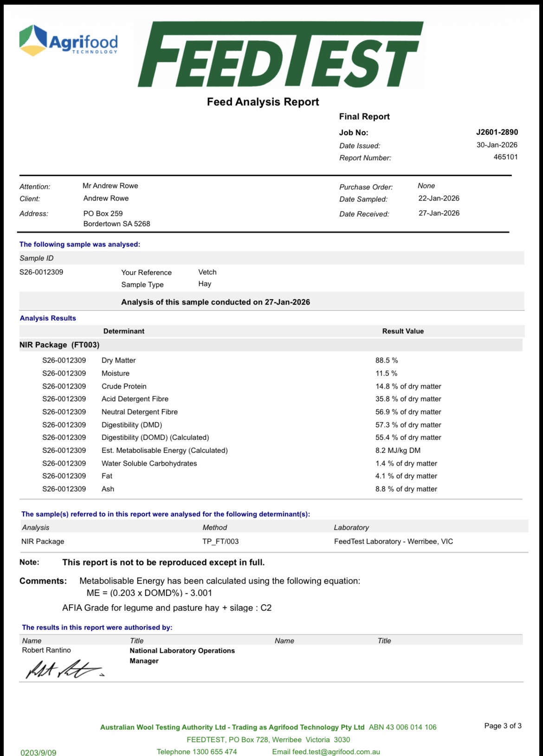Select ABN 43 006 014 106

click(x=403, y=727)
